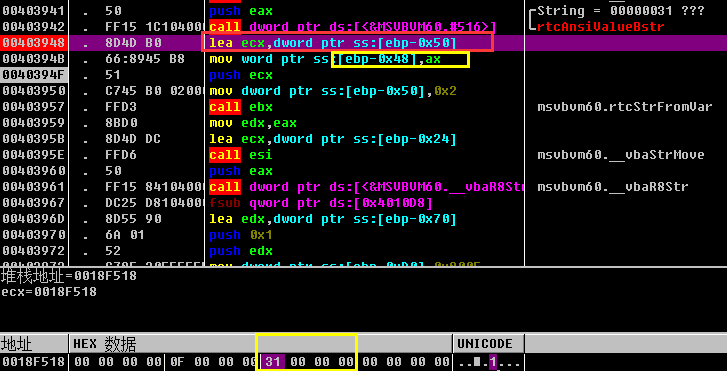The height and width of the screenshot is (371, 727).
Task: Click the call ebx instruction
Action: coord(241,107)
